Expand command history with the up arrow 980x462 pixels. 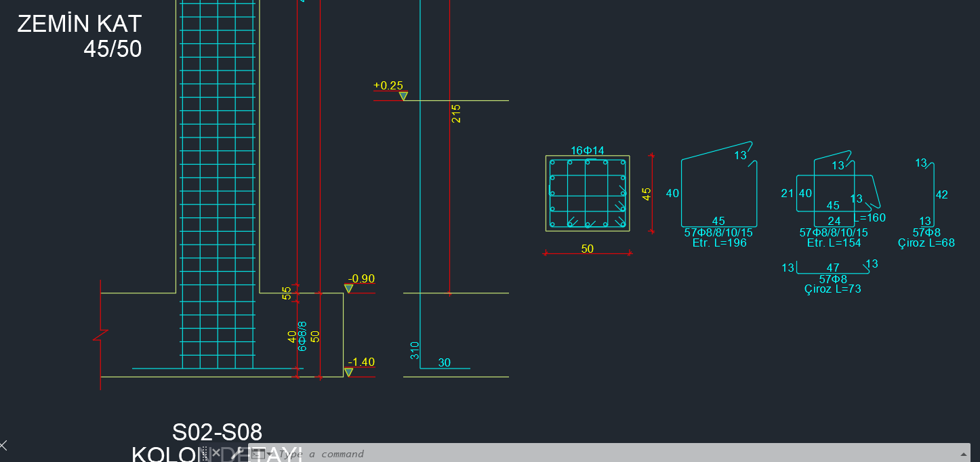[x=963, y=453]
